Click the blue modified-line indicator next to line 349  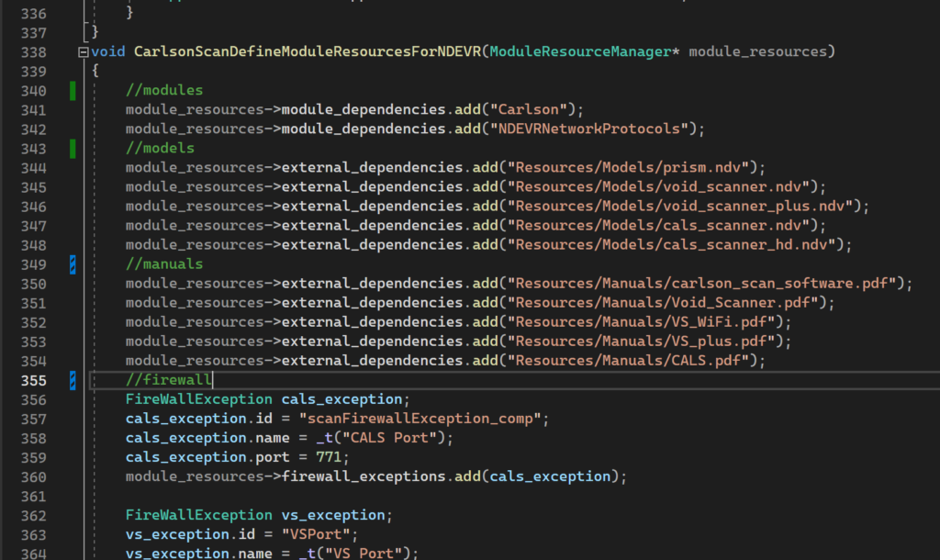(x=73, y=263)
